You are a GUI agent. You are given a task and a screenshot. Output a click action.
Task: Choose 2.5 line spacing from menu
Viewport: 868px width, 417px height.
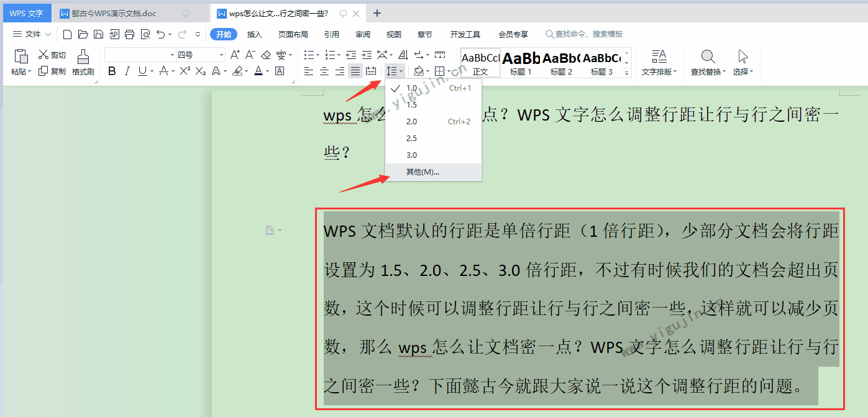point(433,138)
